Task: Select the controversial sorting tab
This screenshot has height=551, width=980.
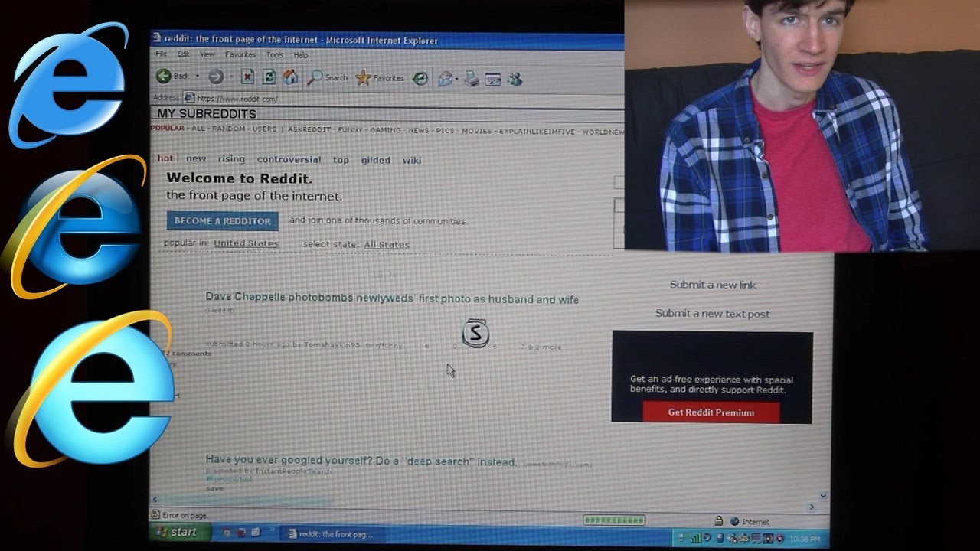Action: click(289, 159)
